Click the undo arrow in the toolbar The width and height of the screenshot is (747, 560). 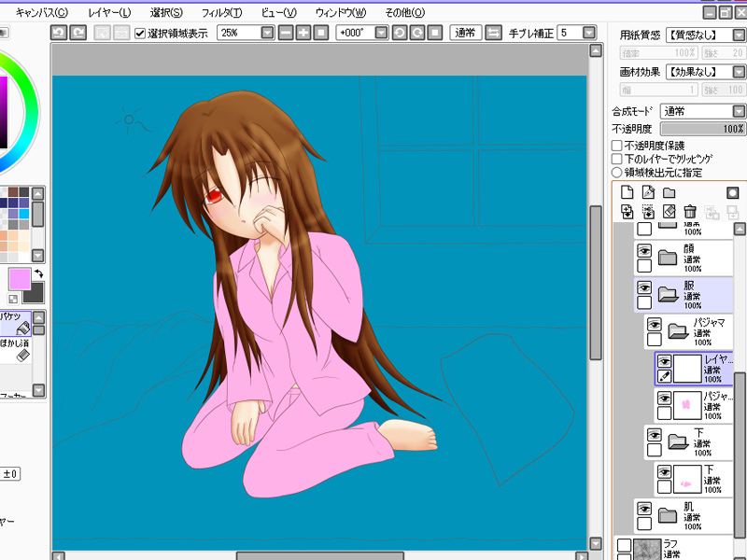(58, 33)
